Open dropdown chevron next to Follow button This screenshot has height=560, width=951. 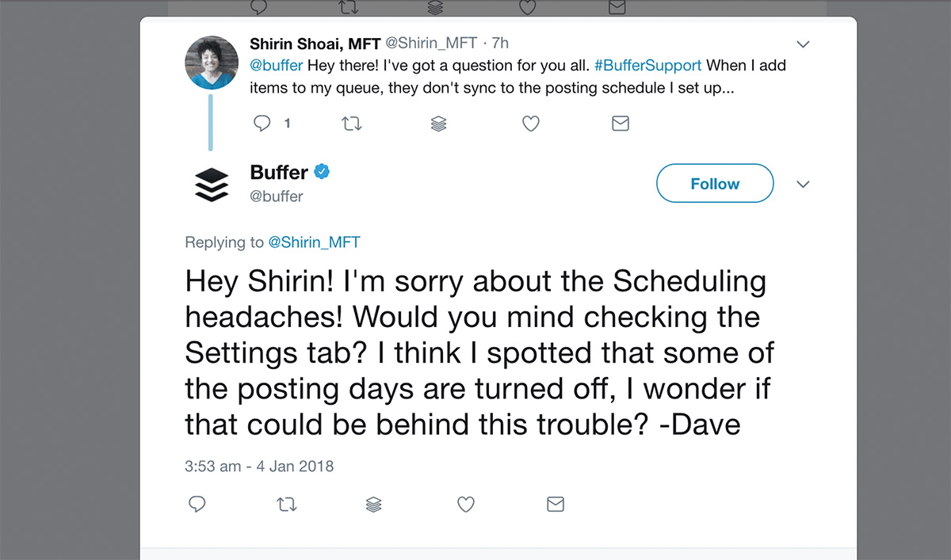[802, 185]
